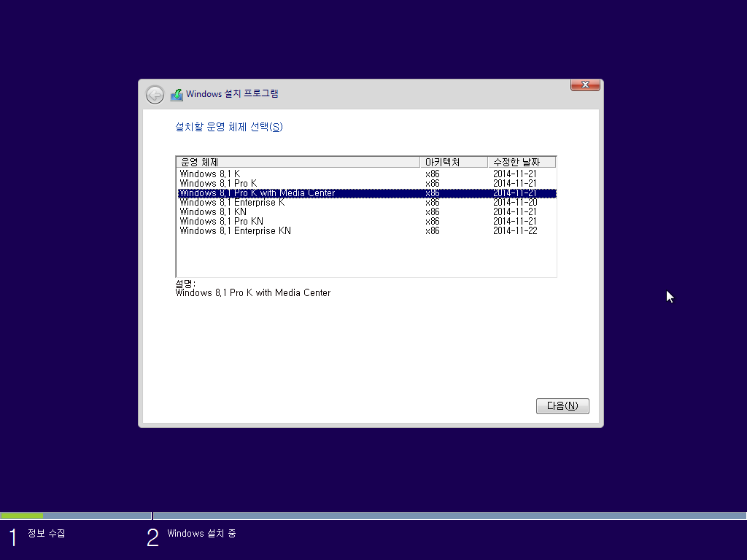Image resolution: width=747 pixels, height=560 pixels.
Task: Click the 2014-11-20 date cell
Action: pyautogui.click(x=515, y=203)
